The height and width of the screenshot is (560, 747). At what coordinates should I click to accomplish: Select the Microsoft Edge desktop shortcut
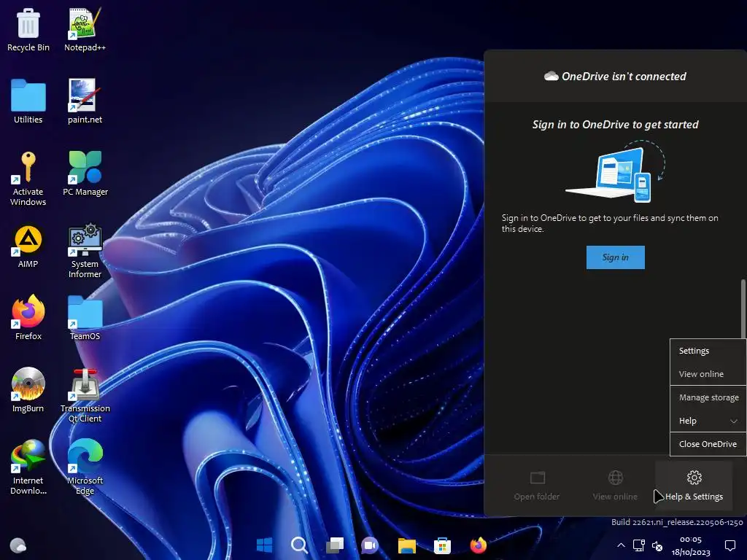(85, 467)
